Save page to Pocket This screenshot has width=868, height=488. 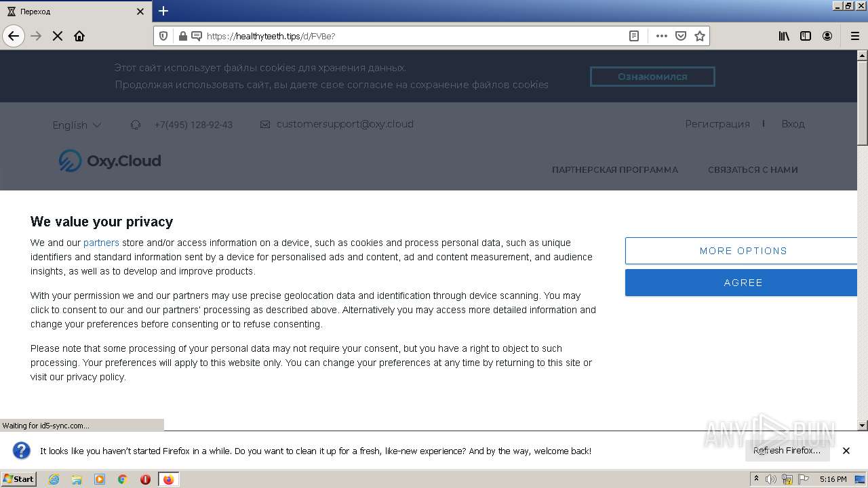(x=681, y=36)
